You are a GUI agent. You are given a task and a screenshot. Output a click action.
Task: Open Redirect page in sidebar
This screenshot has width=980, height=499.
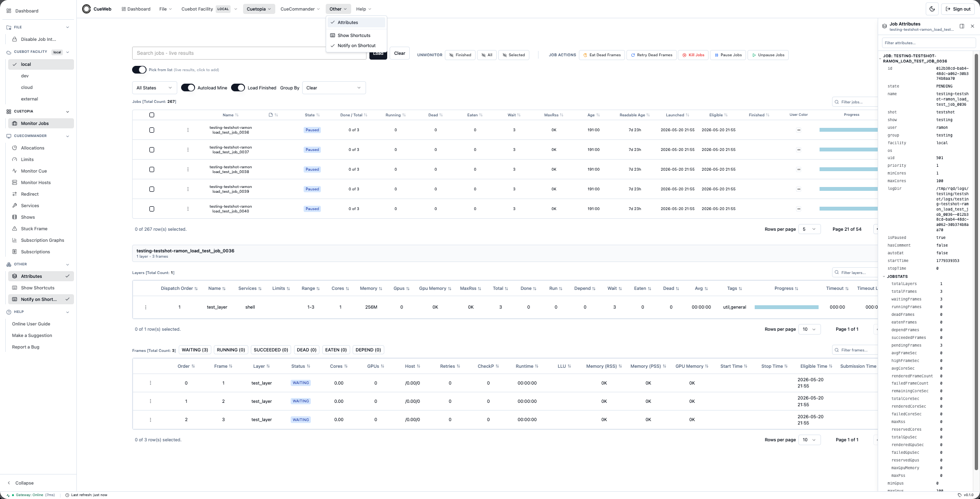30,194
